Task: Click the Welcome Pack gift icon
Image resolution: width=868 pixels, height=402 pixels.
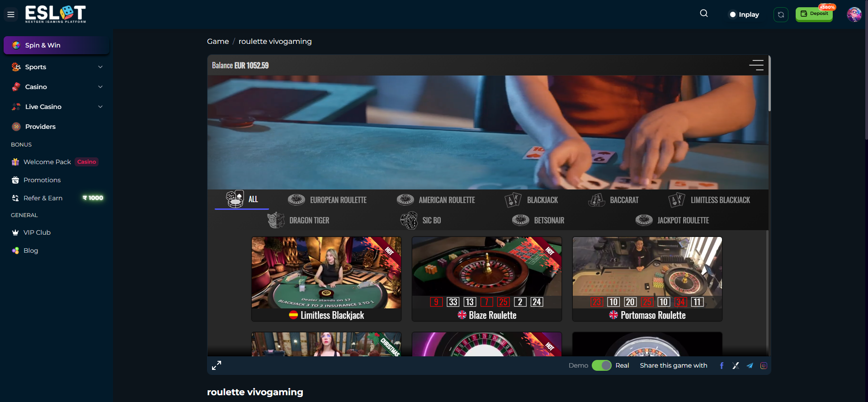Action: coord(15,162)
